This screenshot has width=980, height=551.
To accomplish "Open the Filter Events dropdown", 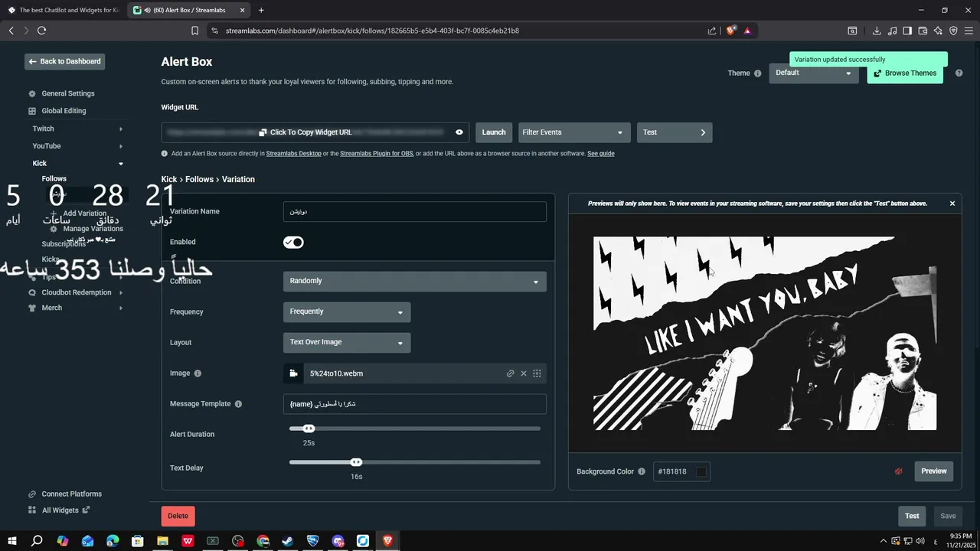I will pos(574,132).
